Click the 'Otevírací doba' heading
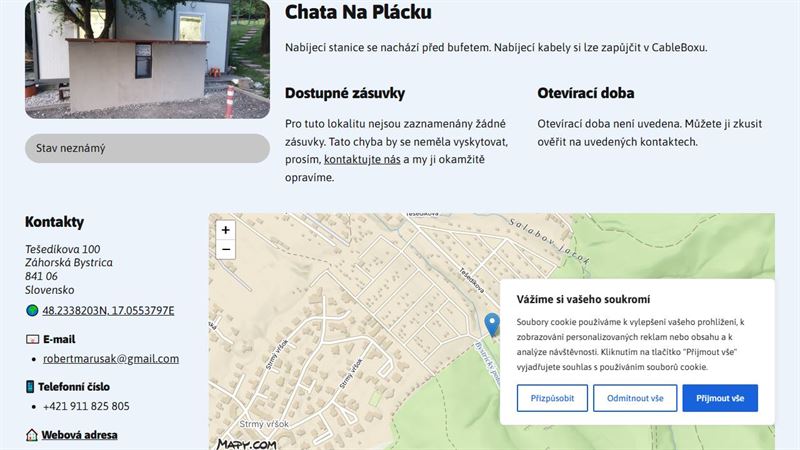The height and width of the screenshot is (450, 800). click(586, 93)
